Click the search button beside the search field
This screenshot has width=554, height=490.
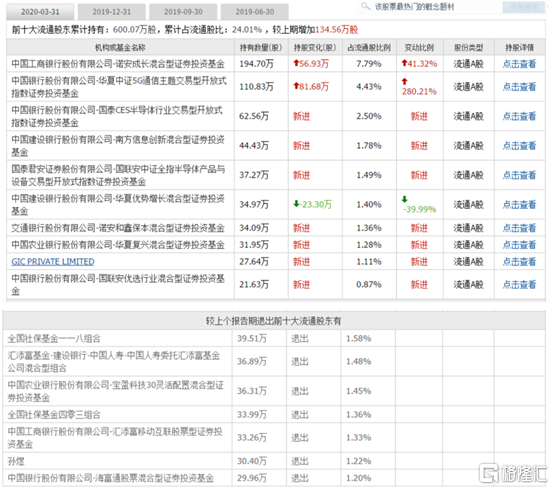524,7
